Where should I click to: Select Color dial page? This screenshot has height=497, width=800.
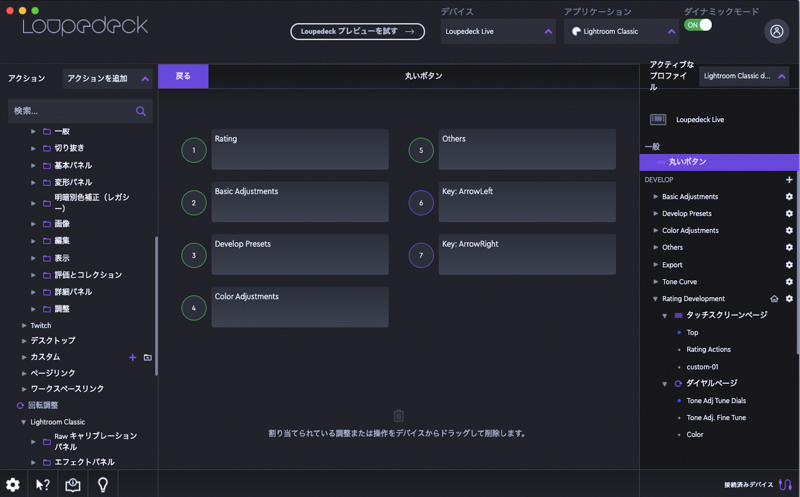point(694,435)
